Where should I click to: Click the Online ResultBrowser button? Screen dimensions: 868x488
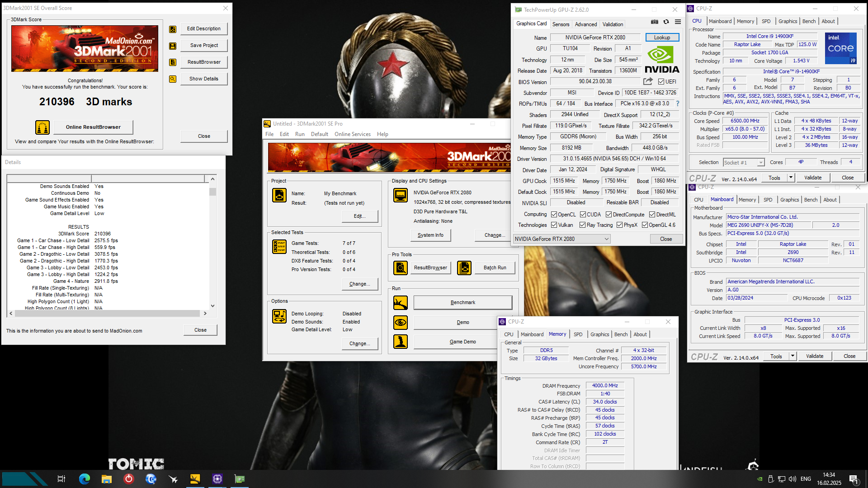[x=93, y=127]
